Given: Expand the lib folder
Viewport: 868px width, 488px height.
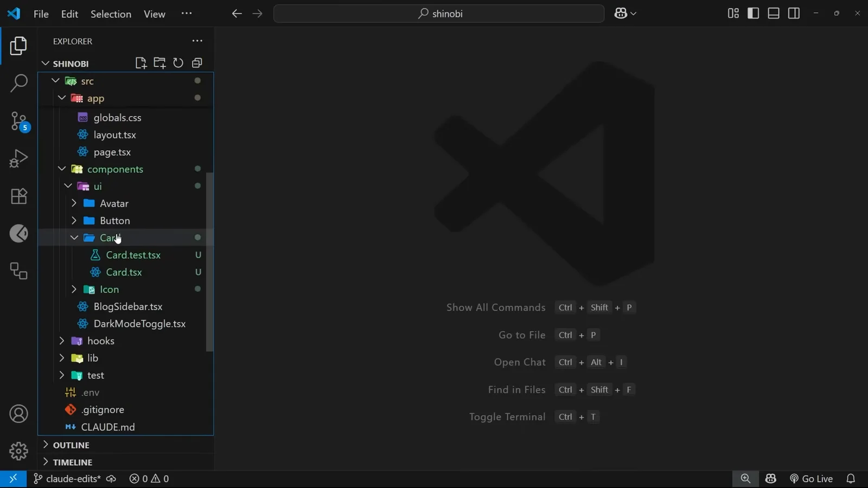Looking at the screenshot, I should [x=62, y=358].
